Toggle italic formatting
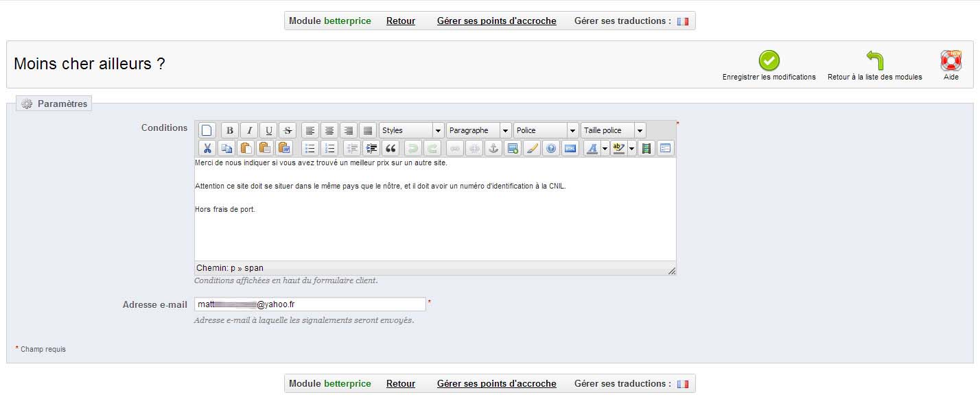 coord(249,130)
